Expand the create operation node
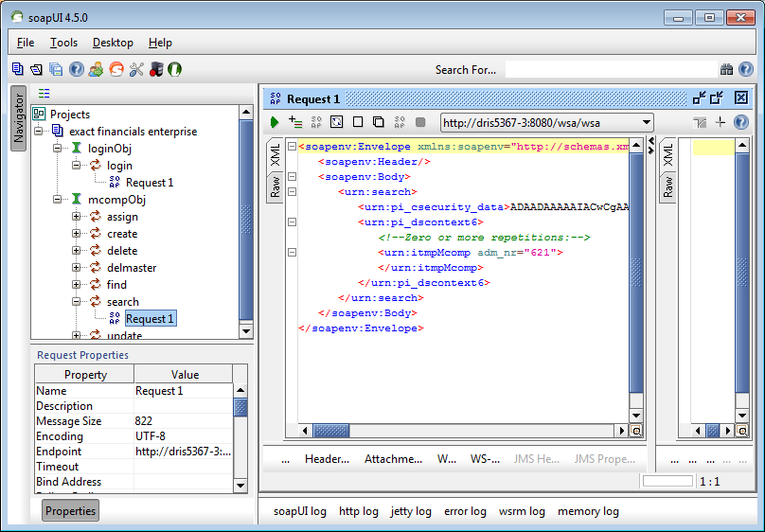Image resolution: width=765 pixels, height=532 pixels. (76, 233)
